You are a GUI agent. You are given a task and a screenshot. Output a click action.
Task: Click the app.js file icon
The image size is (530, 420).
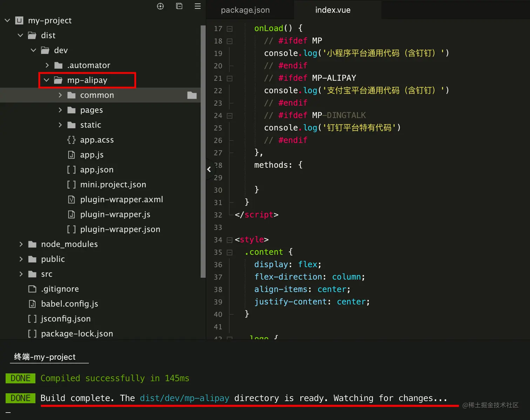(72, 155)
